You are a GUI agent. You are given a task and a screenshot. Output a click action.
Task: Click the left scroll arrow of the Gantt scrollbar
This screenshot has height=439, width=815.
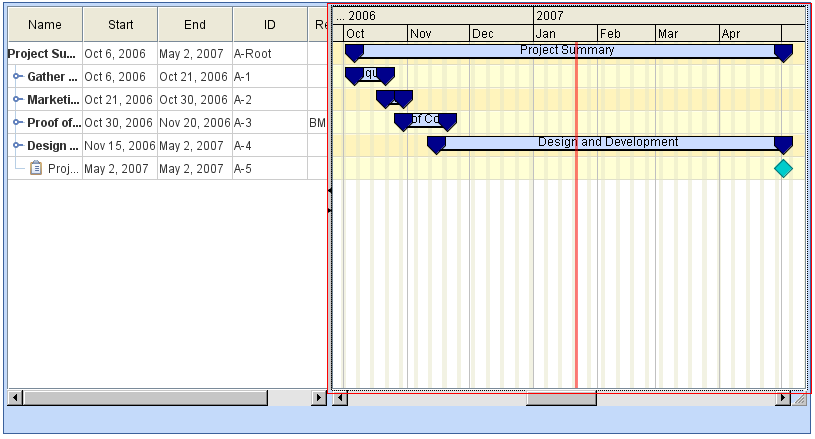tap(341, 398)
